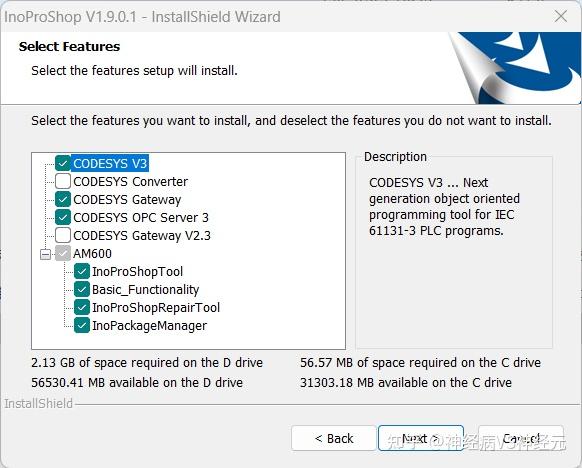Viewport: 582px width, 468px height.
Task: Uncheck the CODESYS Gateway checkbox
Action: click(63, 199)
